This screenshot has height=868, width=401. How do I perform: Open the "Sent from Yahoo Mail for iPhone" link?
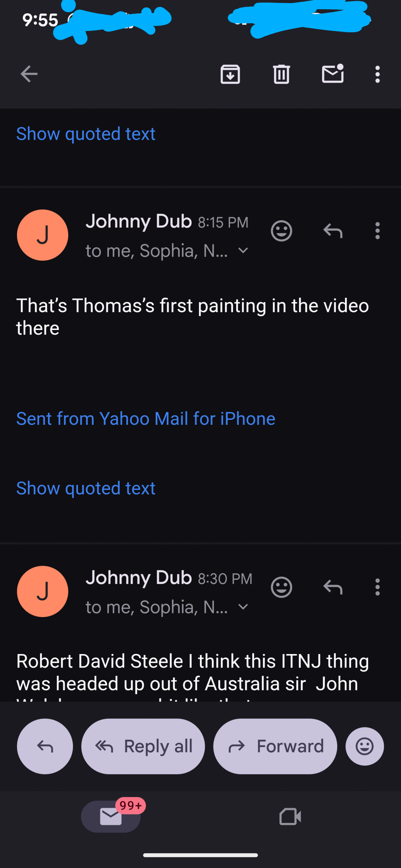coord(146,419)
